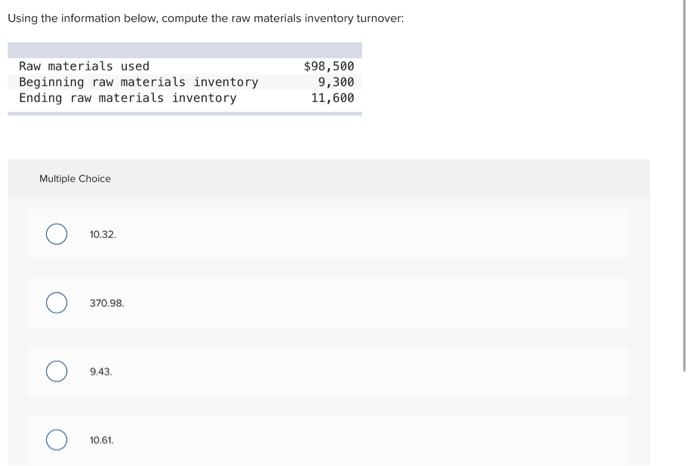
Task: Click the $98,500 value
Action: [x=329, y=66]
